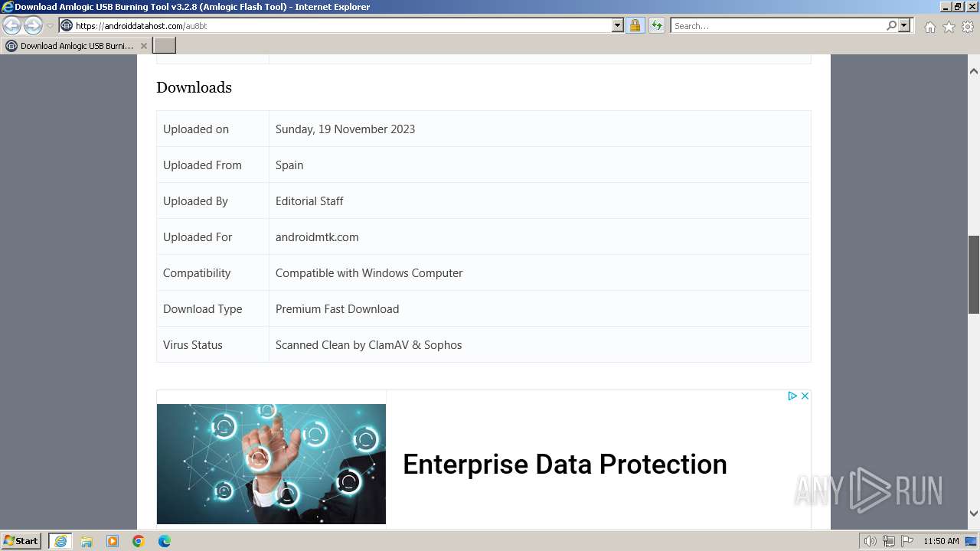Image resolution: width=980 pixels, height=551 pixels.
Task: Click the browser Back arrow button
Action: point(11,25)
